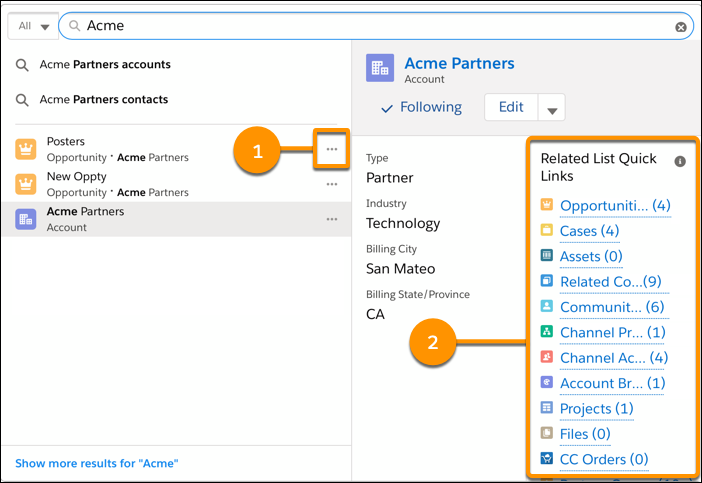The image size is (702, 483).
Task: Click the CC Orders cart icon
Action: tap(547, 458)
